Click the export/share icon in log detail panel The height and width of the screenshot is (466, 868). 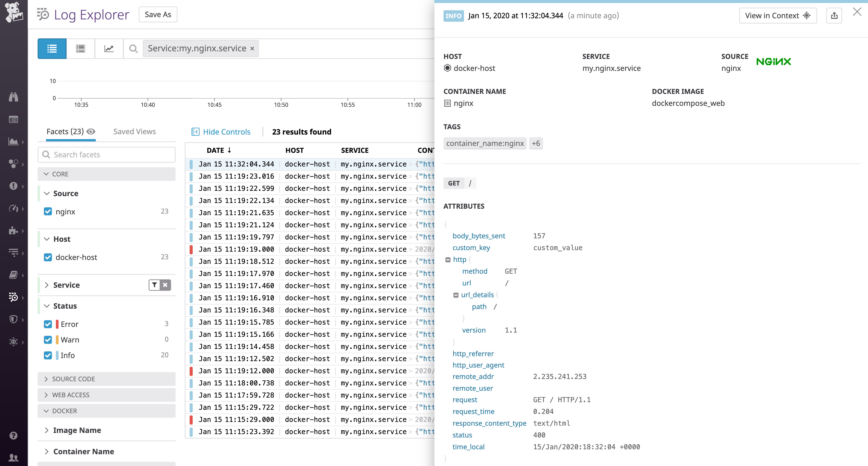click(834, 15)
